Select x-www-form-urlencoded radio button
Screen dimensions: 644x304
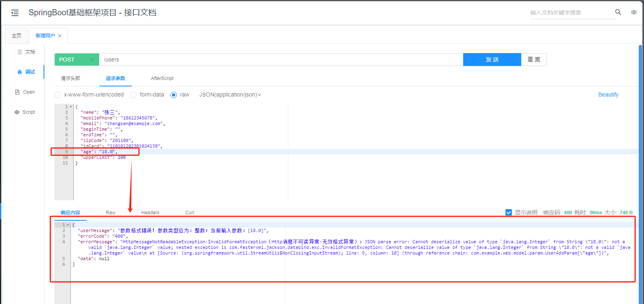click(58, 95)
